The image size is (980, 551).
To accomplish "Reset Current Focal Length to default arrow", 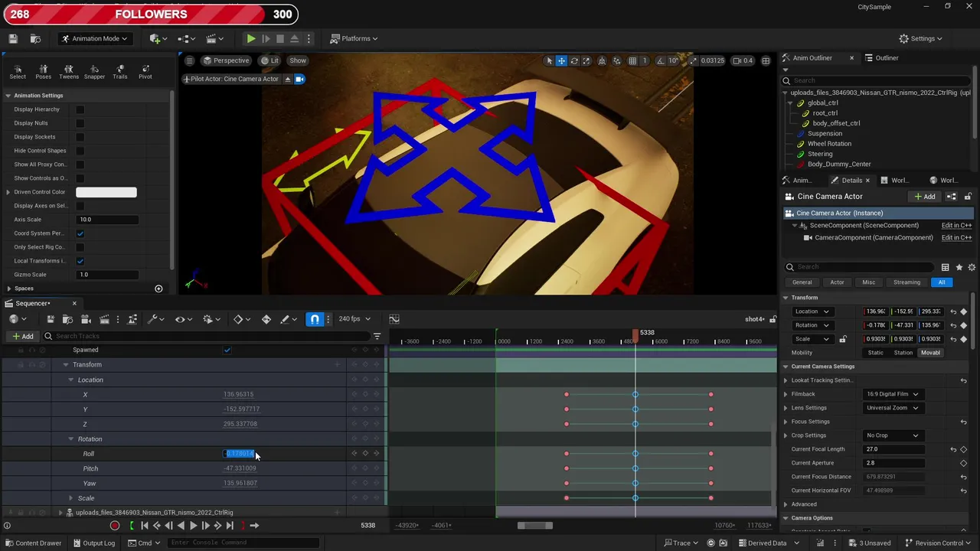I will [x=953, y=449].
